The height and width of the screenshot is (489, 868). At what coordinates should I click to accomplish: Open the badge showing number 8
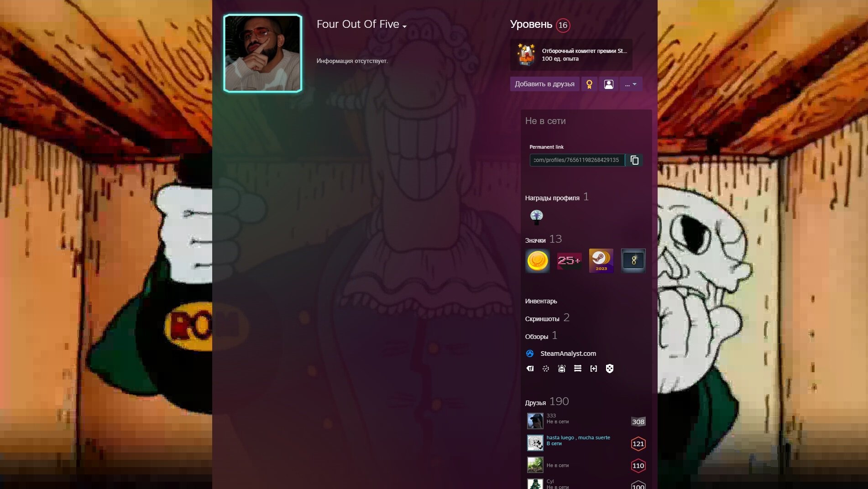633,261
